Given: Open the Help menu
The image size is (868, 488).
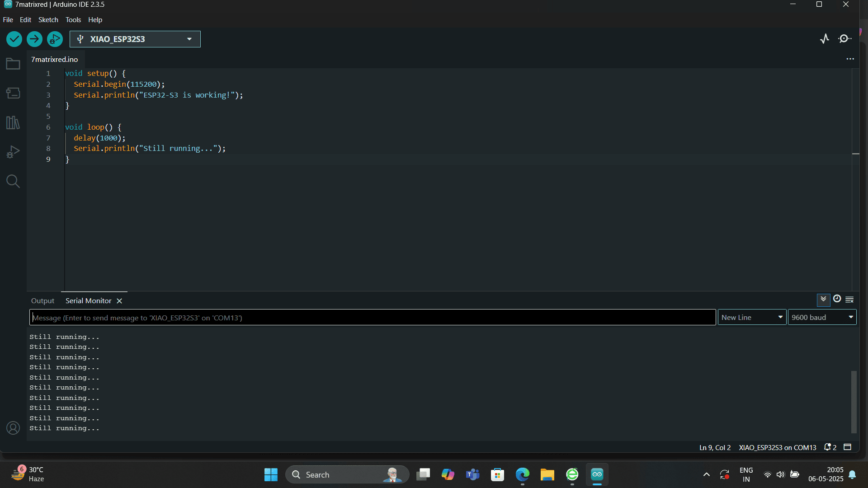Looking at the screenshot, I should click(x=95, y=20).
